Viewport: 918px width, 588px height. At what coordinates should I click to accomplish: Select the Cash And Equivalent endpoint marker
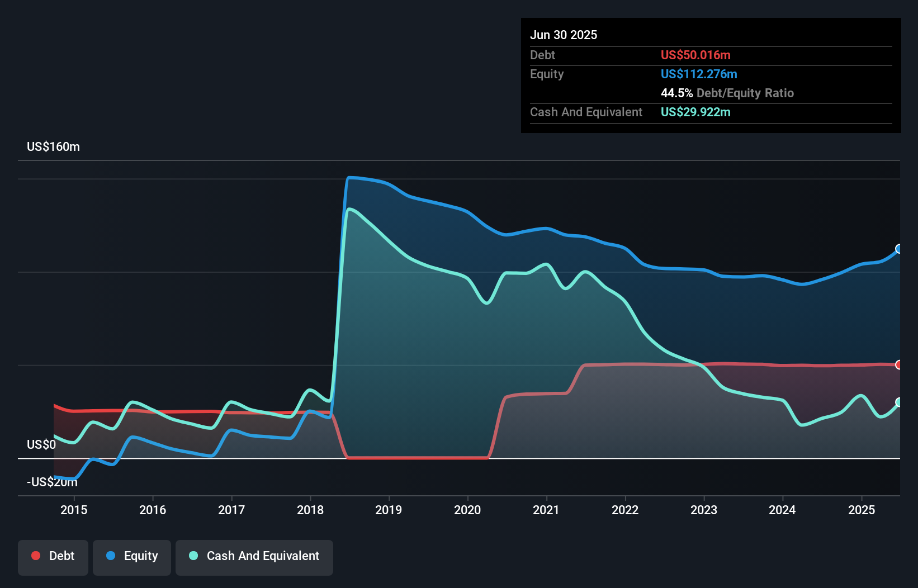899,402
